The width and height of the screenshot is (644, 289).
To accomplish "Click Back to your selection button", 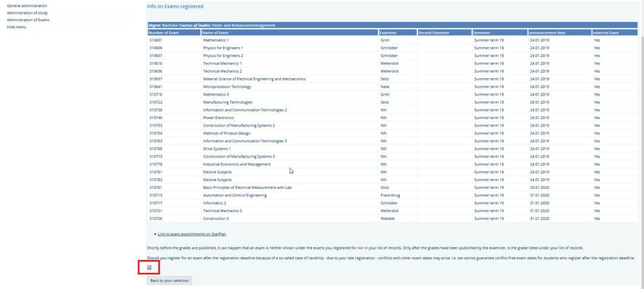I will point(169,281).
